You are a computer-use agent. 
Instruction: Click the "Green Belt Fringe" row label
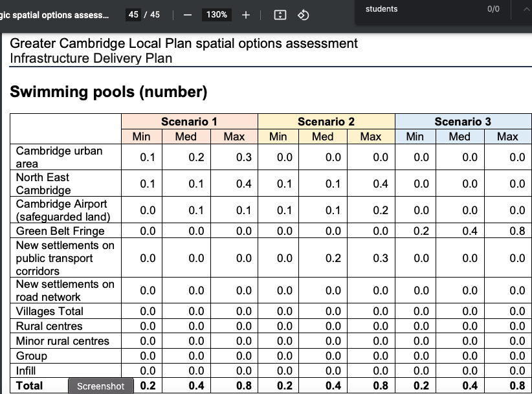(x=60, y=231)
